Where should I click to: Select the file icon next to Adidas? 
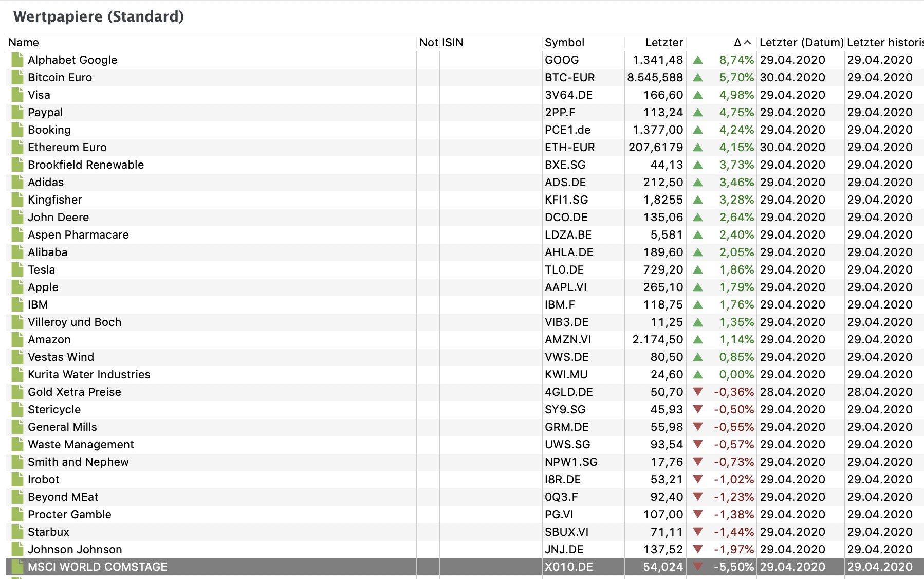click(x=17, y=182)
